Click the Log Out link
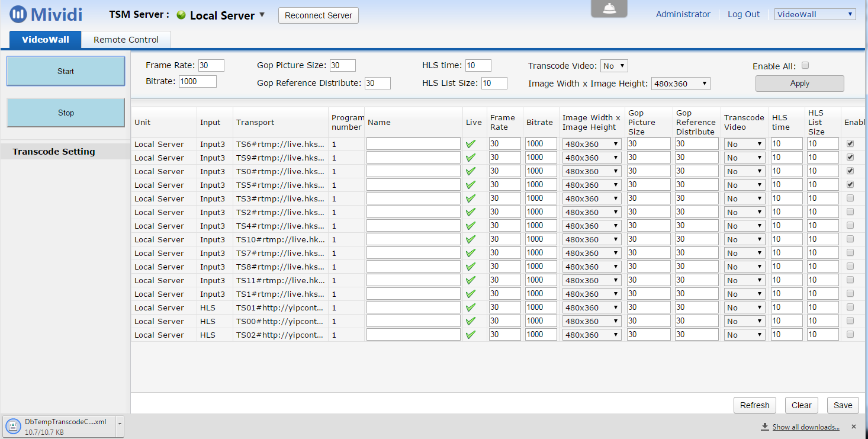The image size is (868, 439). pos(743,14)
